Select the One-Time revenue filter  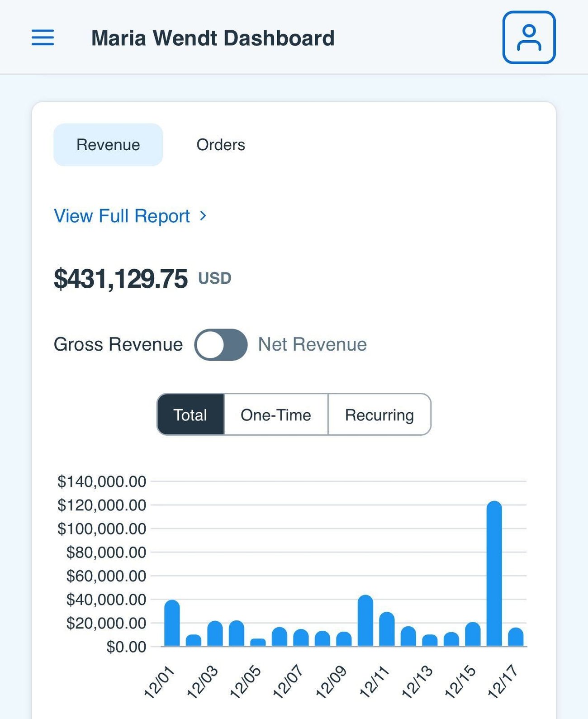click(275, 415)
